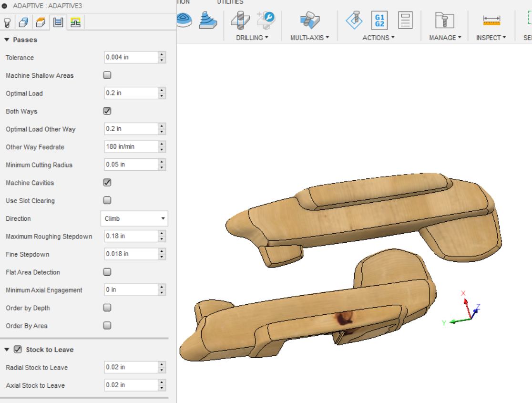Uncheck the Stock to Leave checkbox
The image size is (532, 403).
(x=18, y=350)
